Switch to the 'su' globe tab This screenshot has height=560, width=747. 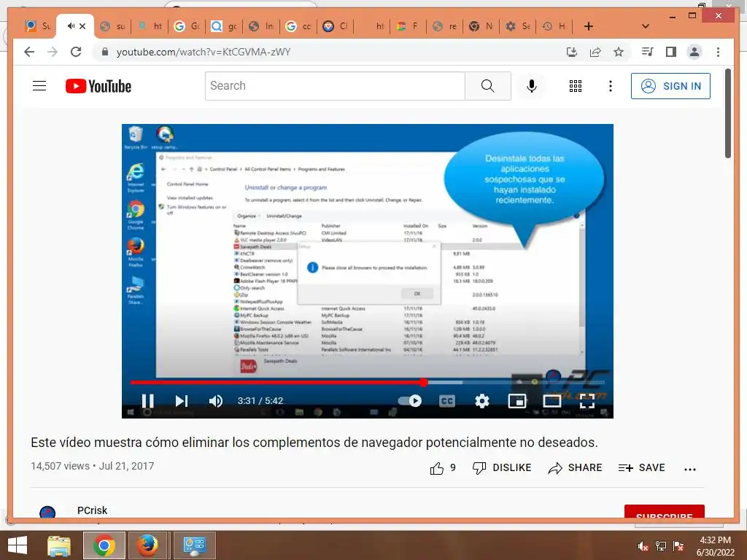pyautogui.click(x=112, y=26)
